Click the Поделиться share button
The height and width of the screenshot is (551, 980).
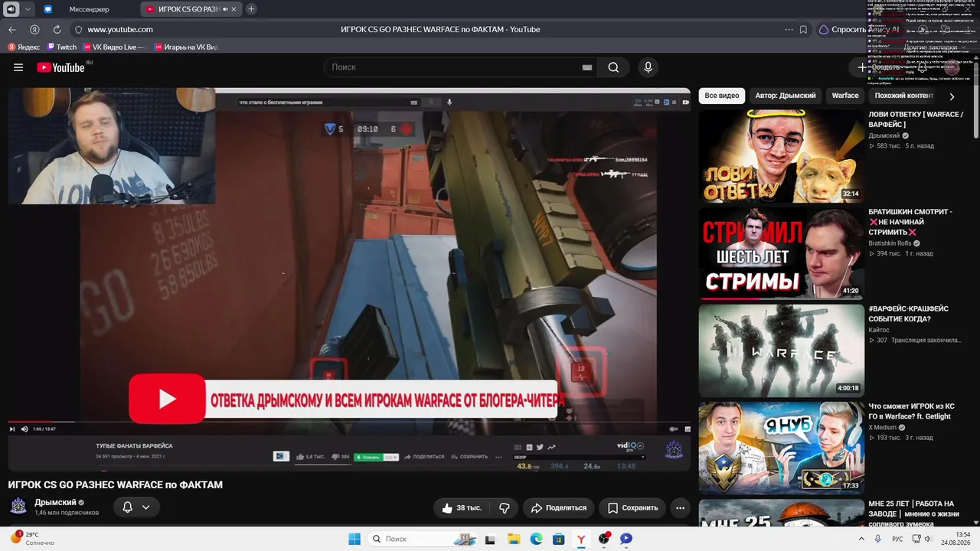point(558,507)
